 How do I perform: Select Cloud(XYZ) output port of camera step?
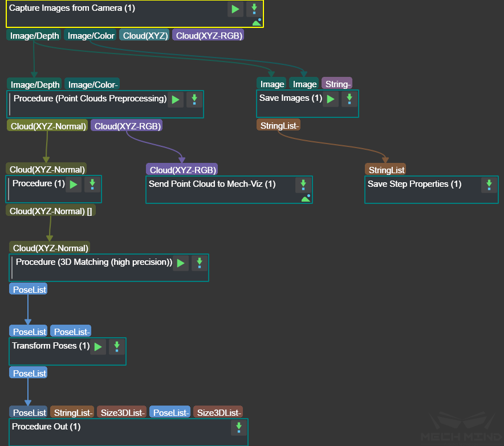[x=144, y=35]
